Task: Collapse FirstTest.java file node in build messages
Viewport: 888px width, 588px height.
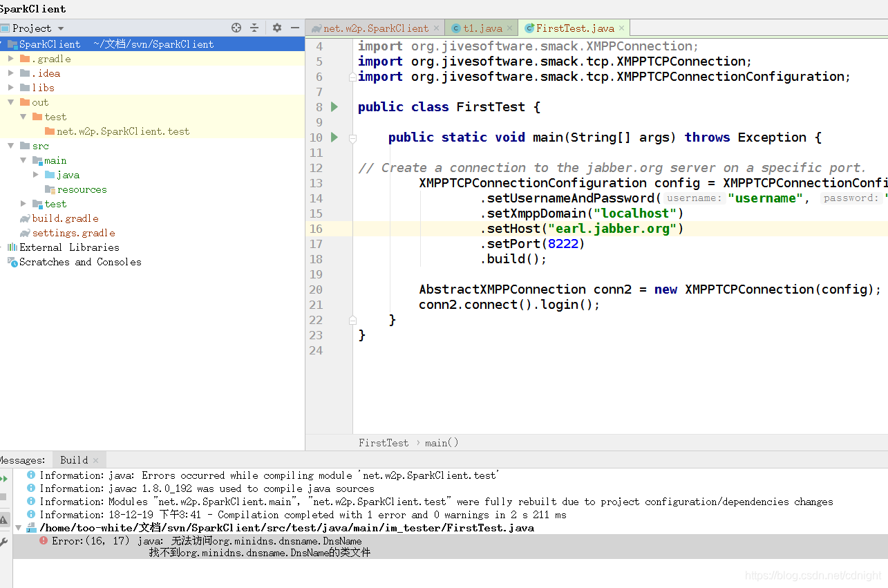Action: [19, 528]
